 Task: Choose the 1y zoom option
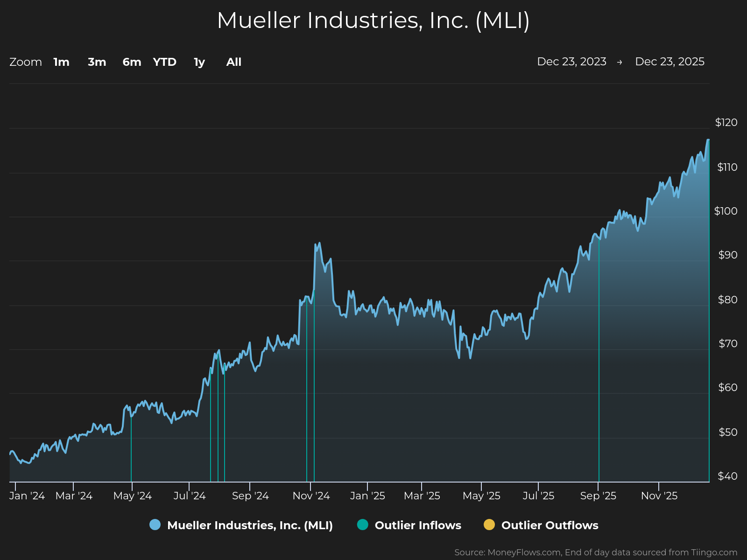pos(199,62)
